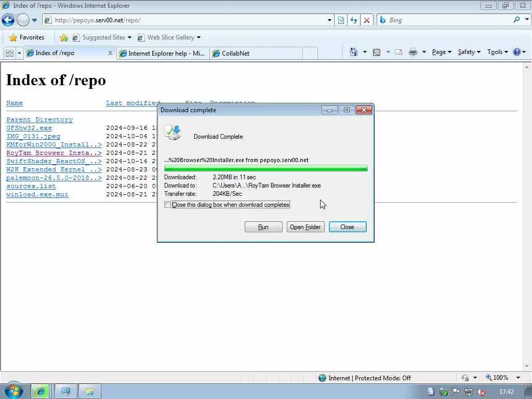This screenshot has width=532, height=399.
Task: Open the Print options dropdown arrow
Action: pos(424,52)
